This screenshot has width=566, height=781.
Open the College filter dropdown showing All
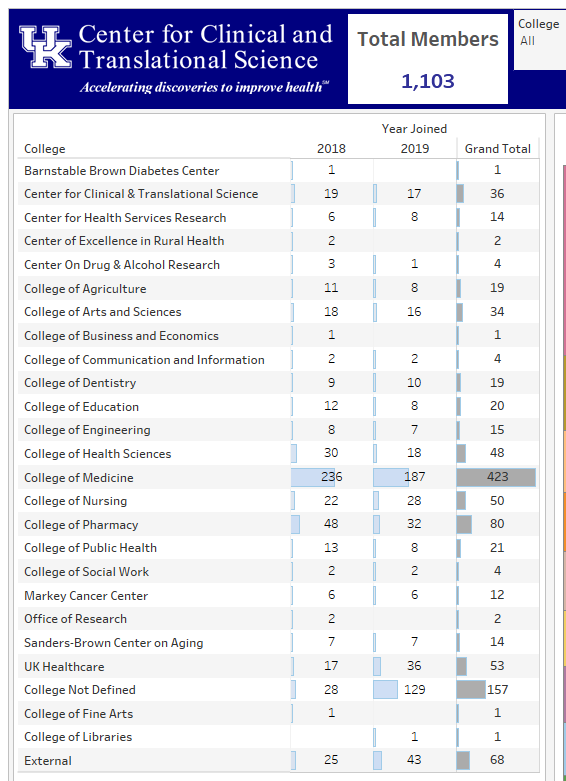pyautogui.click(x=541, y=41)
